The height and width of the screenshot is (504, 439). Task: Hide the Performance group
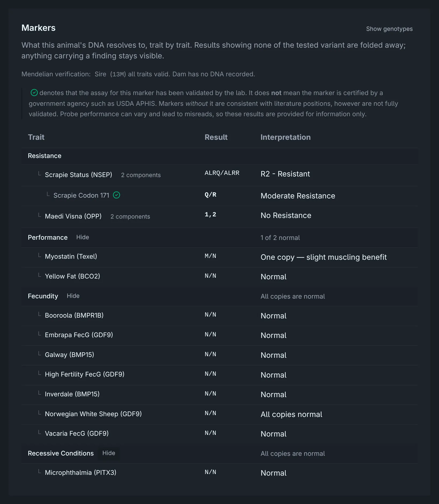82,237
